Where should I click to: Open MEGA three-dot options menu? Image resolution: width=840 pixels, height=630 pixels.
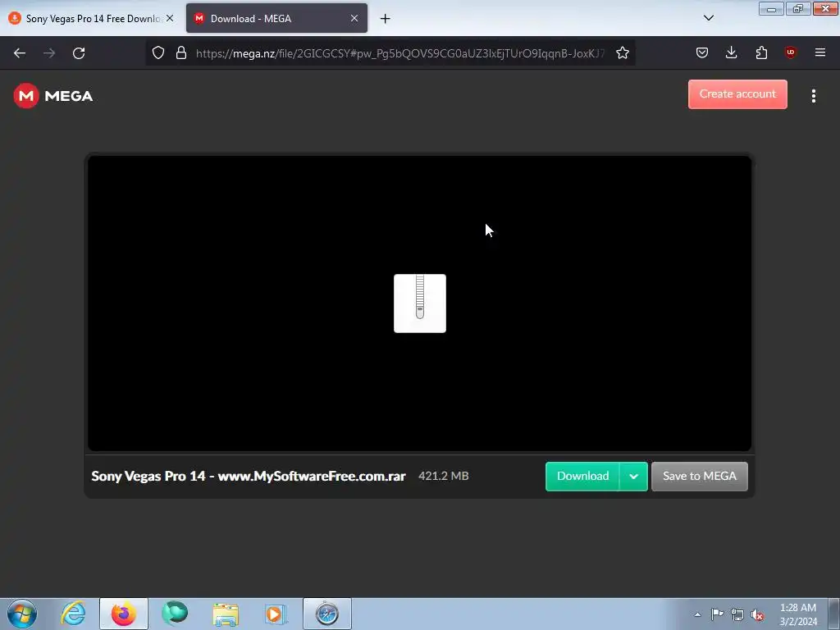[813, 96]
